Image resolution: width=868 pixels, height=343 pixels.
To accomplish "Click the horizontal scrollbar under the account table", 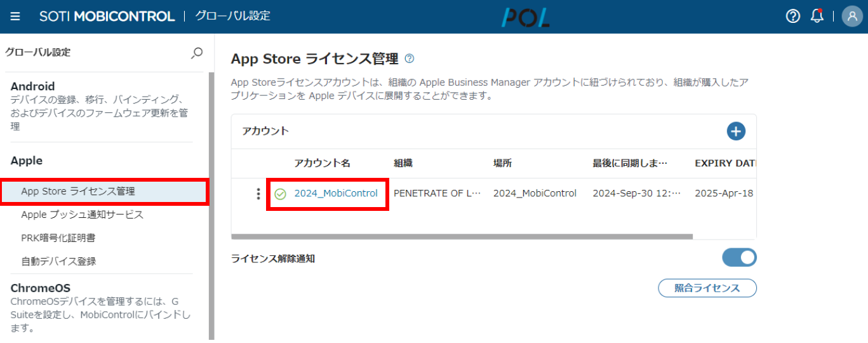I will click(x=462, y=237).
